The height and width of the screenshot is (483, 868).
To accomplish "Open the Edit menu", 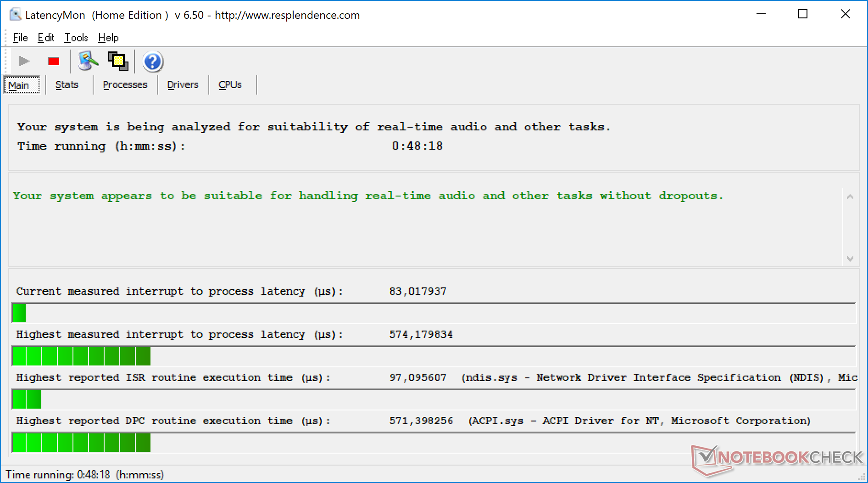I will 46,38.
